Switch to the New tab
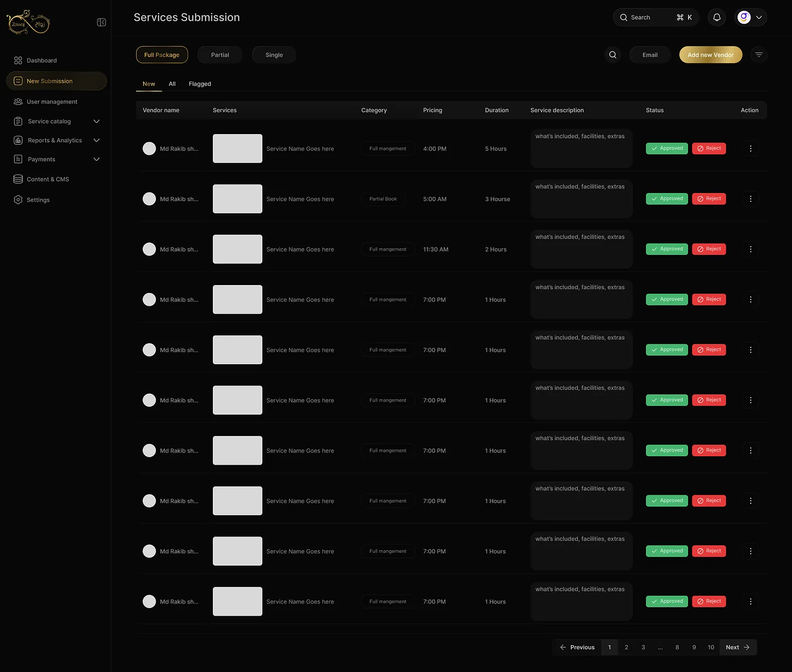The image size is (792, 672). pos(149,84)
